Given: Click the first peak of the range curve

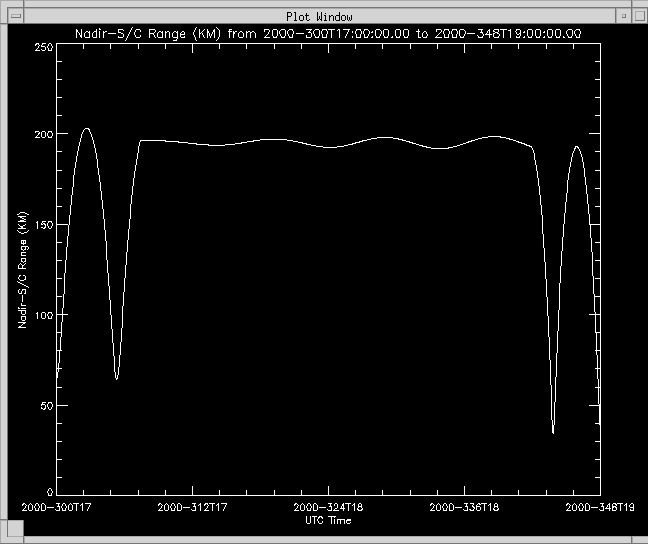Looking at the screenshot, I should [x=86, y=128].
